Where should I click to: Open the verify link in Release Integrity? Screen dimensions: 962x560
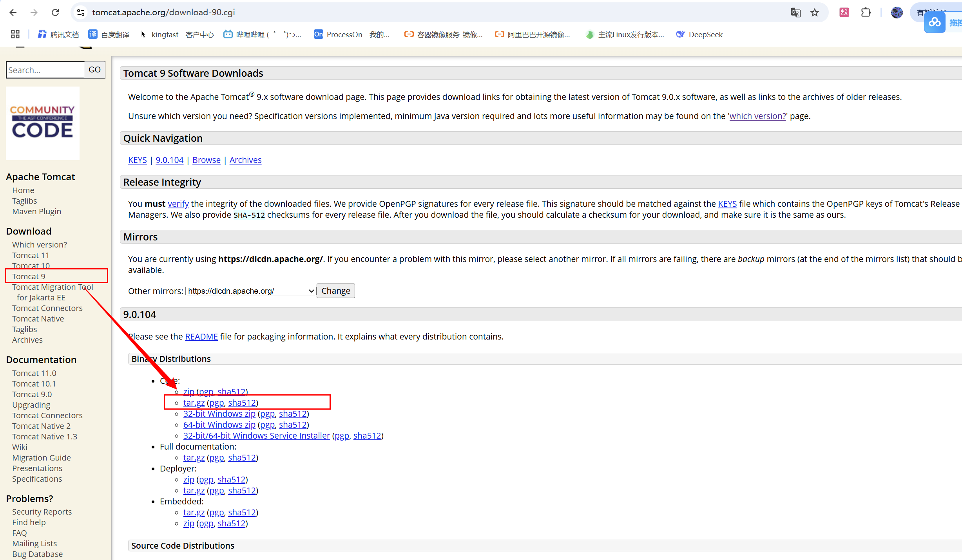point(178,204)
